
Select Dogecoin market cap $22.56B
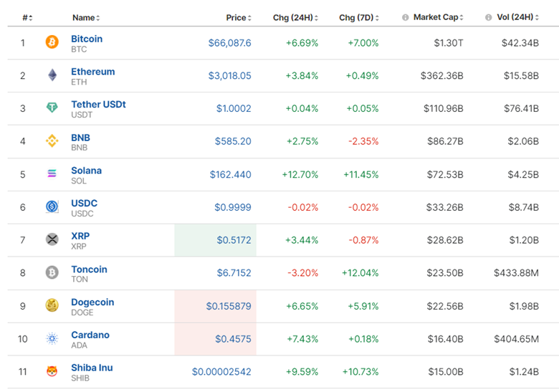pos(445,306)
